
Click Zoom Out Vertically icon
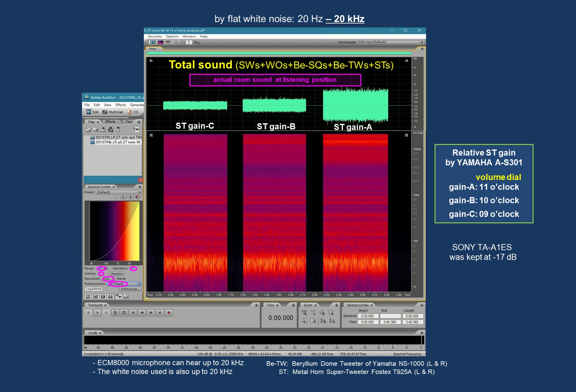332,321
